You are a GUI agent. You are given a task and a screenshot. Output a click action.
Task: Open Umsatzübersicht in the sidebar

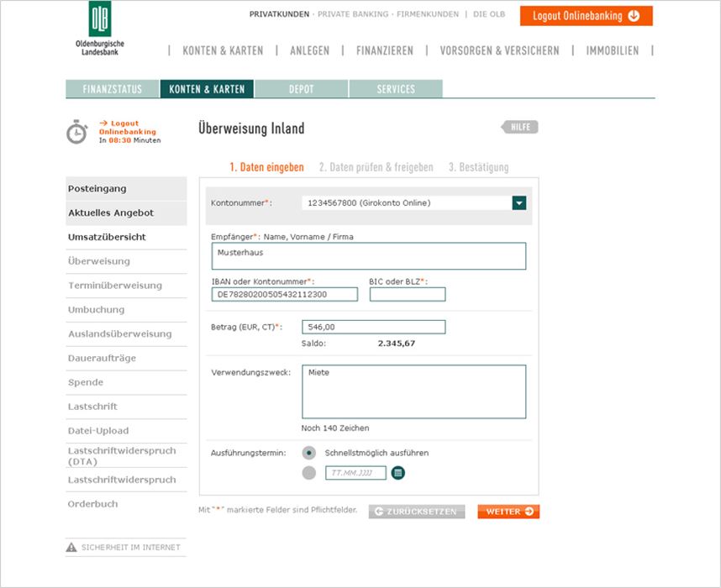126,237
